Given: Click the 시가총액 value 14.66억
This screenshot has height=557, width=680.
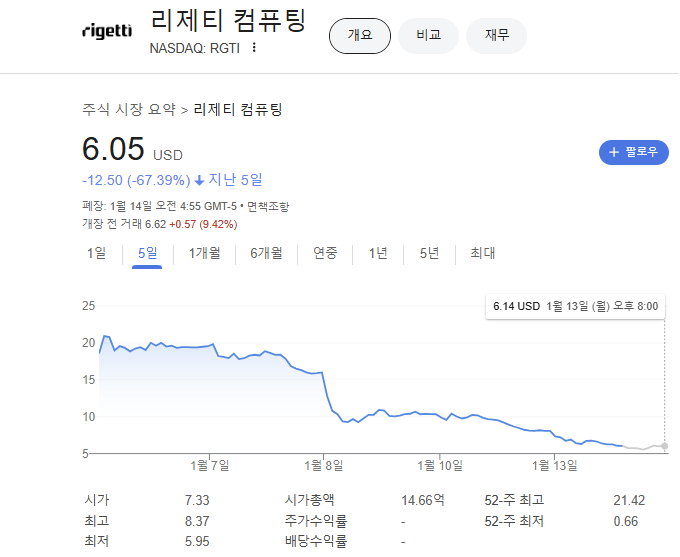Looking at the screenshot, I should (423, 500).
